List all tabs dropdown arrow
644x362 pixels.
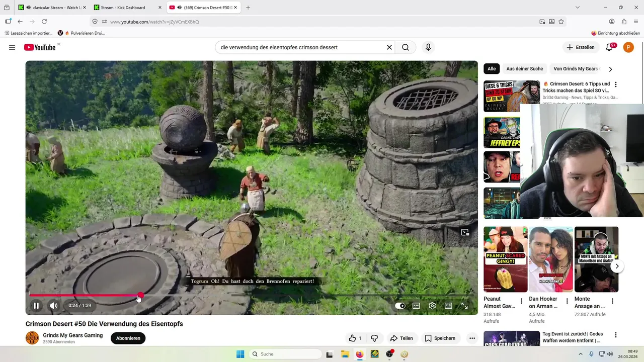coord(578,8)
